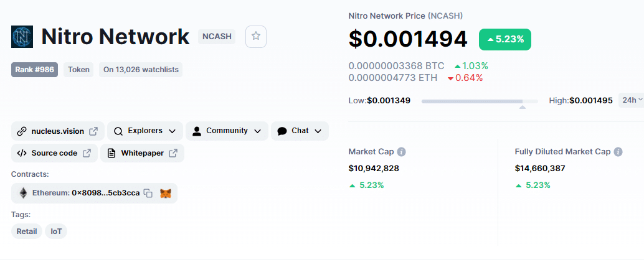Viewport: 644px width, 262px height.
Task: Expand the Chat dropdown
Action: coord(300,131)
